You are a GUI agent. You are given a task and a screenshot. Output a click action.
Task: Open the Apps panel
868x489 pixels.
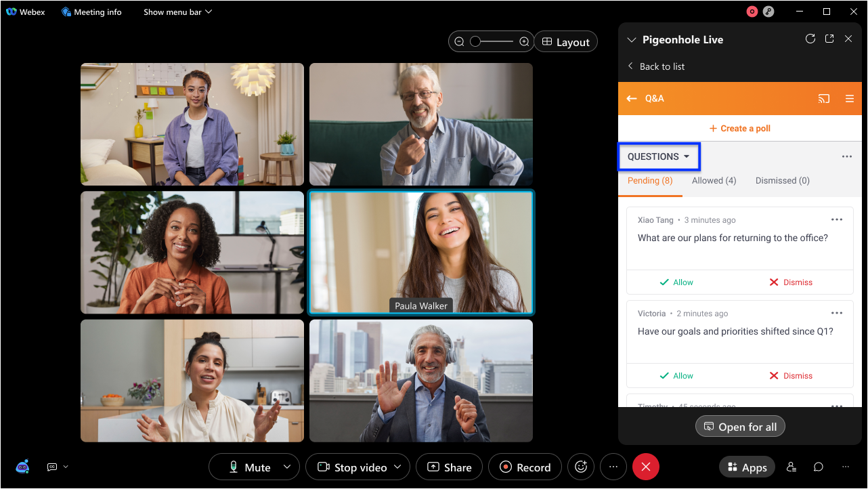click(747, 467)
